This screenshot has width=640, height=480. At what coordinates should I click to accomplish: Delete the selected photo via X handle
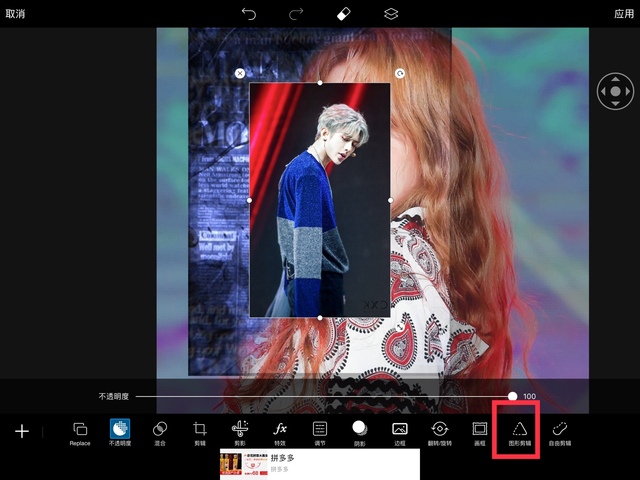click(239, 73)
